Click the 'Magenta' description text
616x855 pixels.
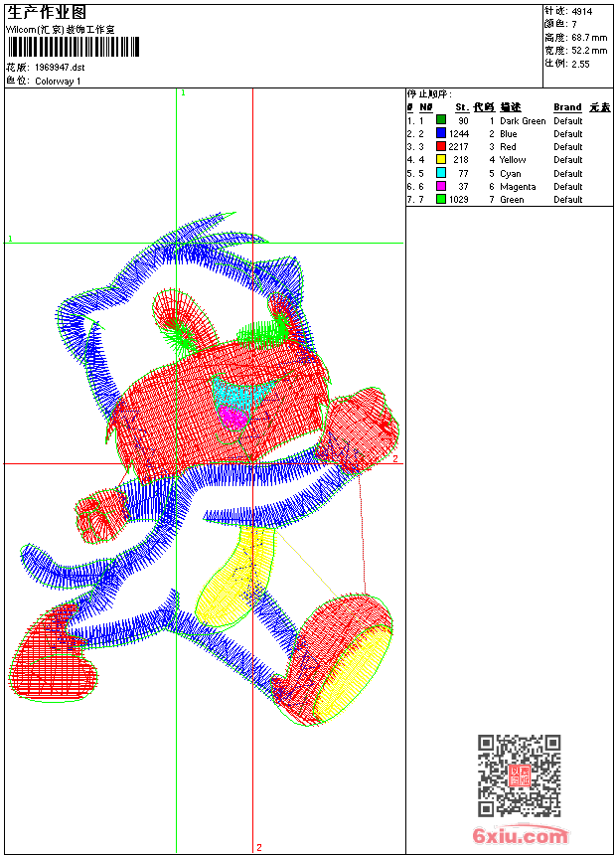518,187
